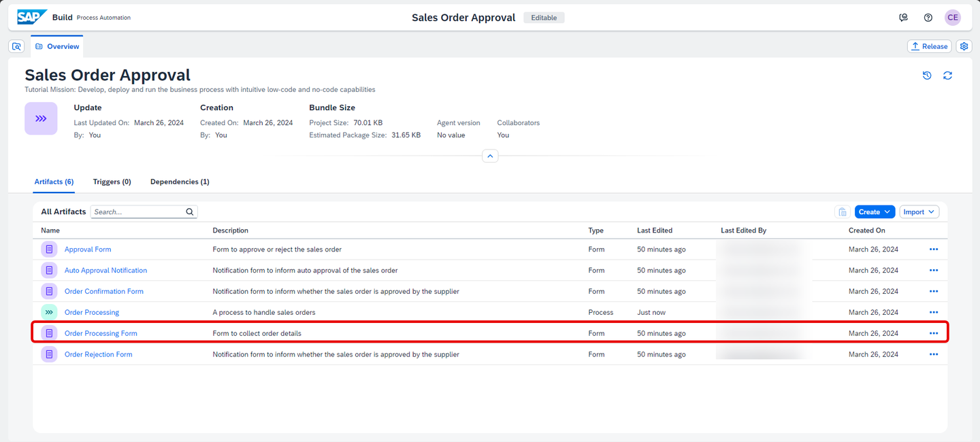Open the feedback/announcements icon in header
Viewport: 980px width, 442px height.
(903, 18)
